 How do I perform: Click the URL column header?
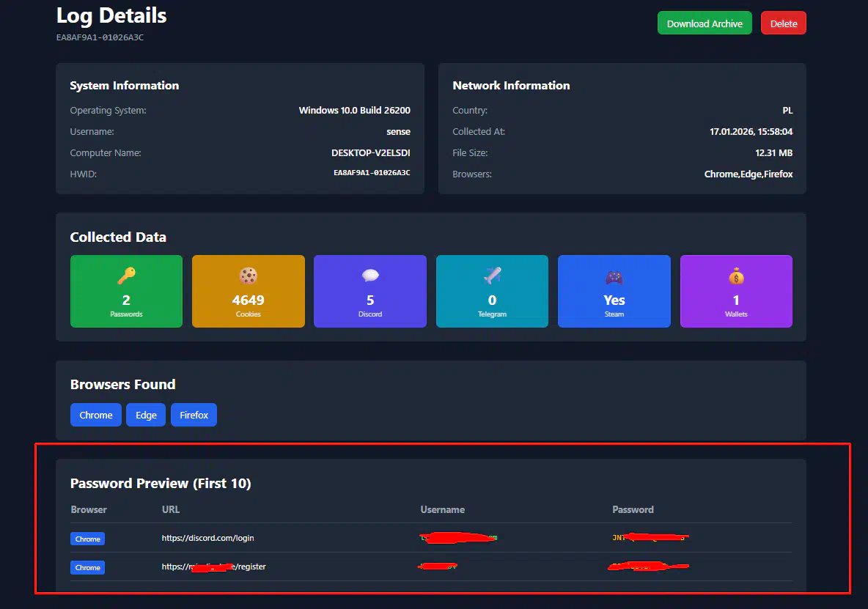point(171,509)
